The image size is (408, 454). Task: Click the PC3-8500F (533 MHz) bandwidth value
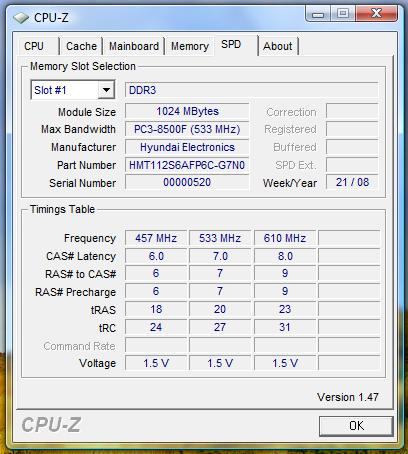(x=187, y=129)
